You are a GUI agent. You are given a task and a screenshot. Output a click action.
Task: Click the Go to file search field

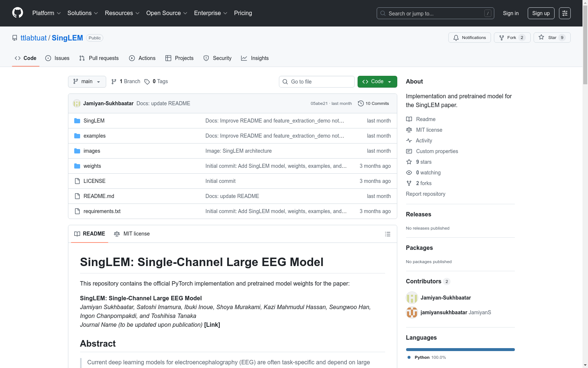317,82
